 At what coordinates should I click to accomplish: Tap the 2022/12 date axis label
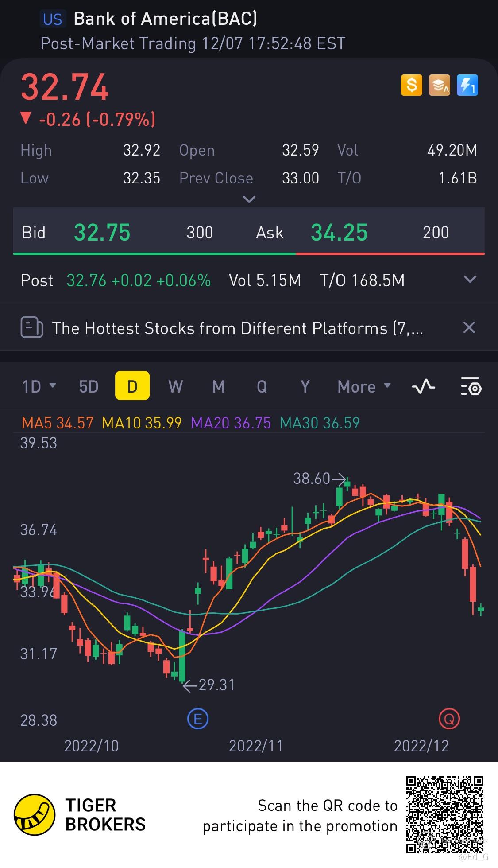(421, 746)
